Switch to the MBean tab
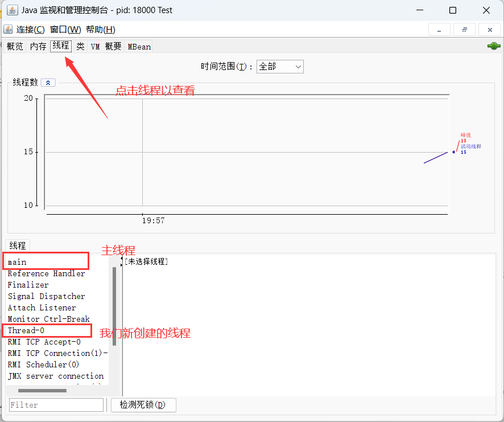504x422 pixels. 139,47
